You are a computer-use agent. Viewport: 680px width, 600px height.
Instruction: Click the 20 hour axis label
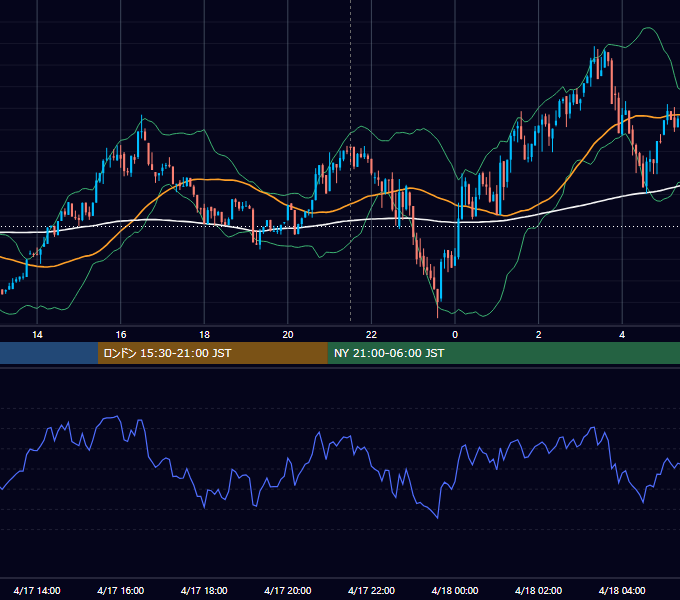coord(288,335)
